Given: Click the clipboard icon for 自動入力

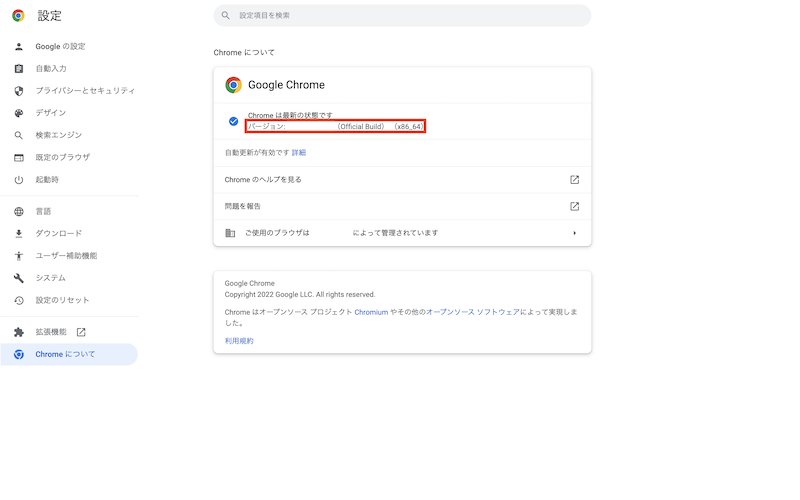Looking at the screenshot, I should [x=19, y=68].
